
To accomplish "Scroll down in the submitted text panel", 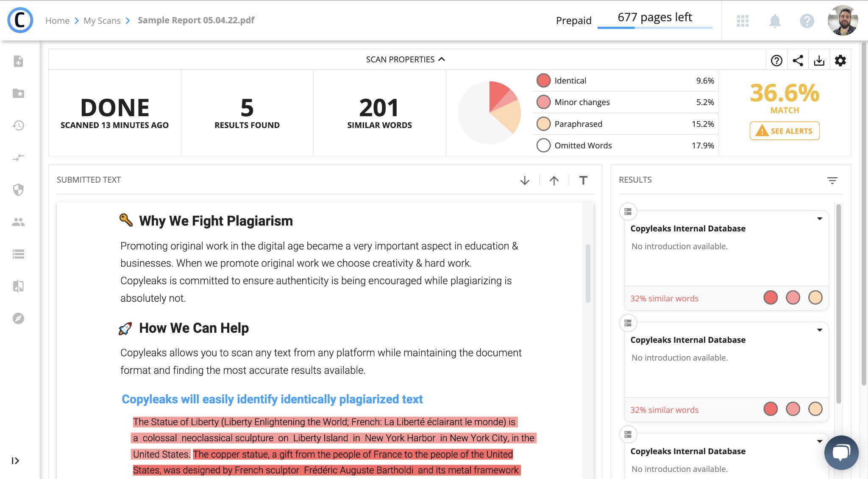I will (x=524, y=180).
